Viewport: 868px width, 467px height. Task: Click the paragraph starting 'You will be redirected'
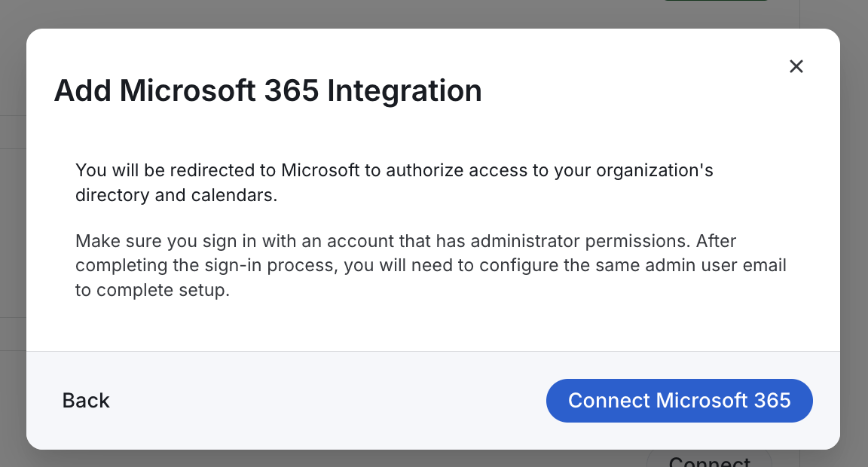tap(394, 182)
